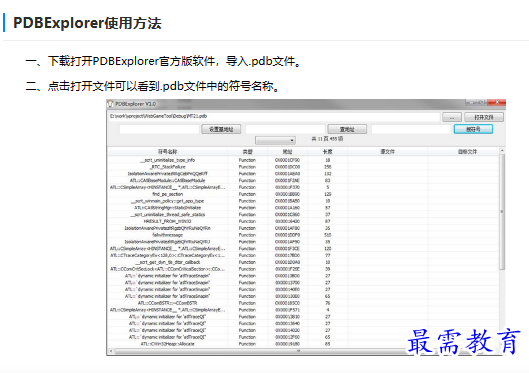This screenshot has width=529, height=373.
Task: Select row _RTC_StackFailure
Action: click(303, 167)
